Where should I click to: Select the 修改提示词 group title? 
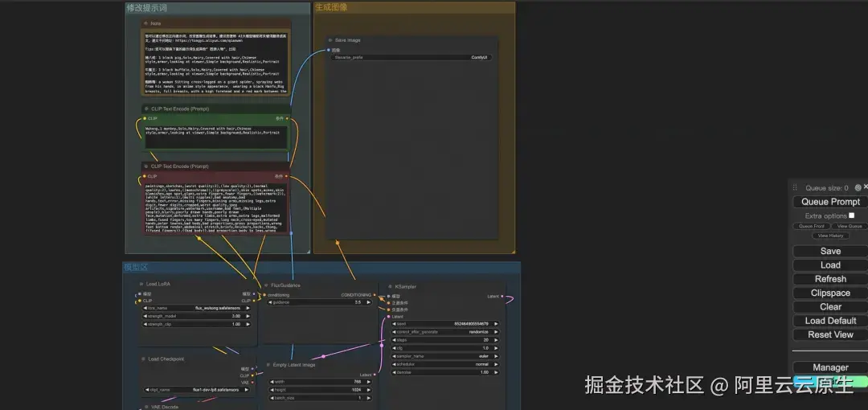click(147, 8)
